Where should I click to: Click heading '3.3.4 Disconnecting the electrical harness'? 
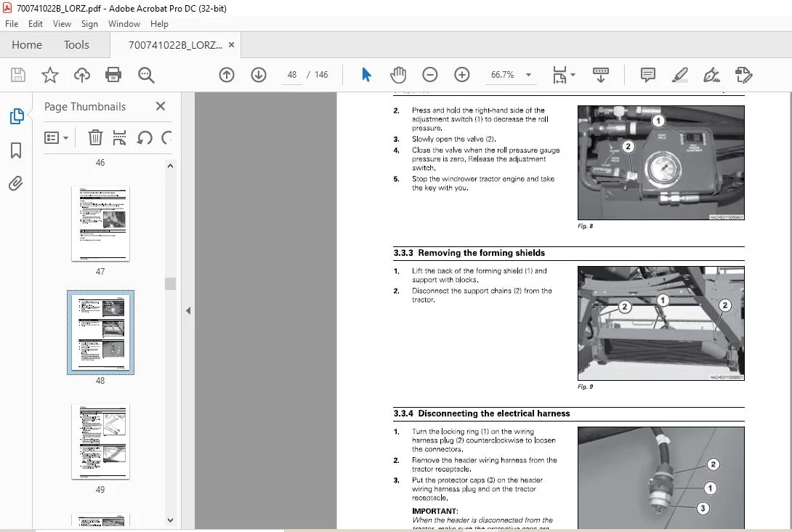pos(482,414)
